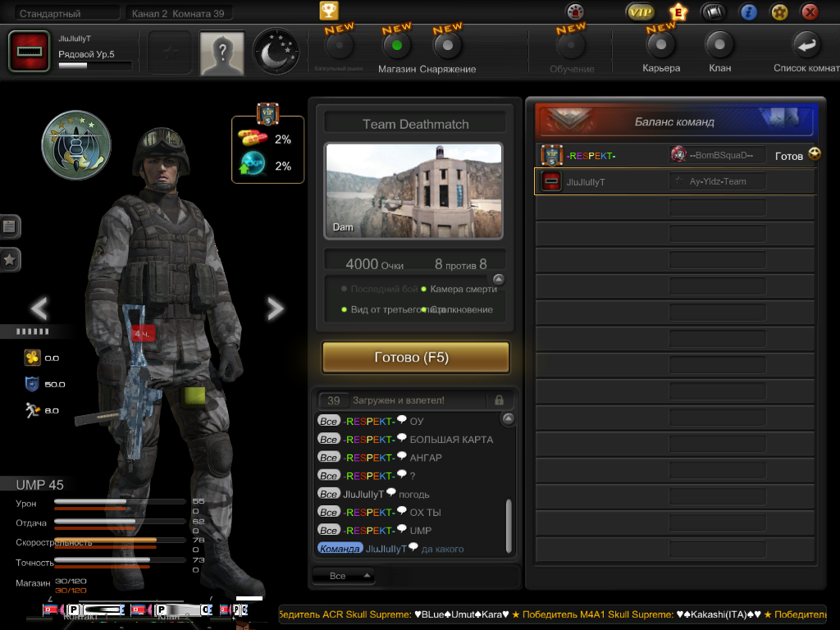Click the red player rank emblem
840x630 pixels.
tap(30, 52)
